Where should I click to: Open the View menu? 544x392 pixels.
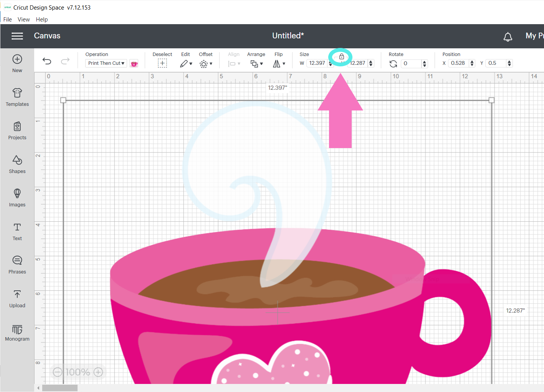(x=23, y=19)
